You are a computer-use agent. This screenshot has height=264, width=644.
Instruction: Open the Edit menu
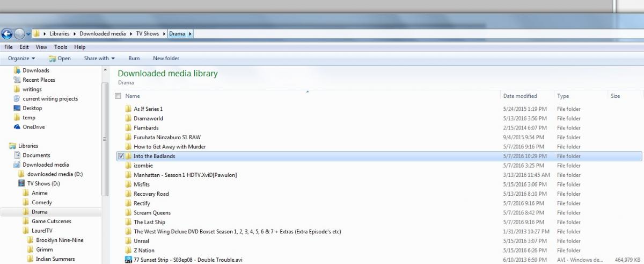24,47
